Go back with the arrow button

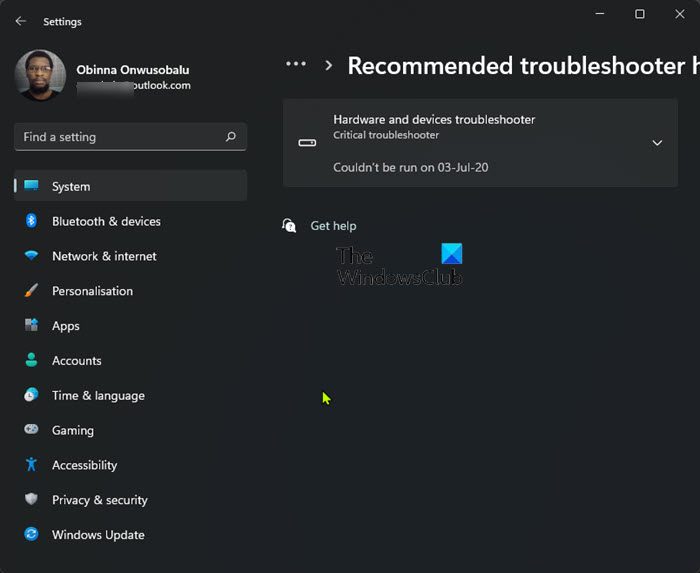(x=21, y=21)
